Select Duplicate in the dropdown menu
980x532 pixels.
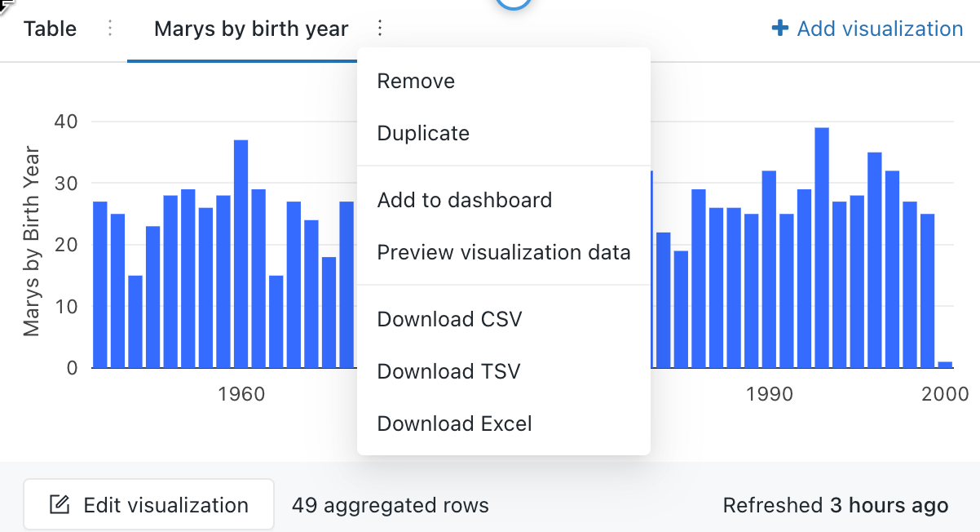pyautogui.click(x=423, y=134)
